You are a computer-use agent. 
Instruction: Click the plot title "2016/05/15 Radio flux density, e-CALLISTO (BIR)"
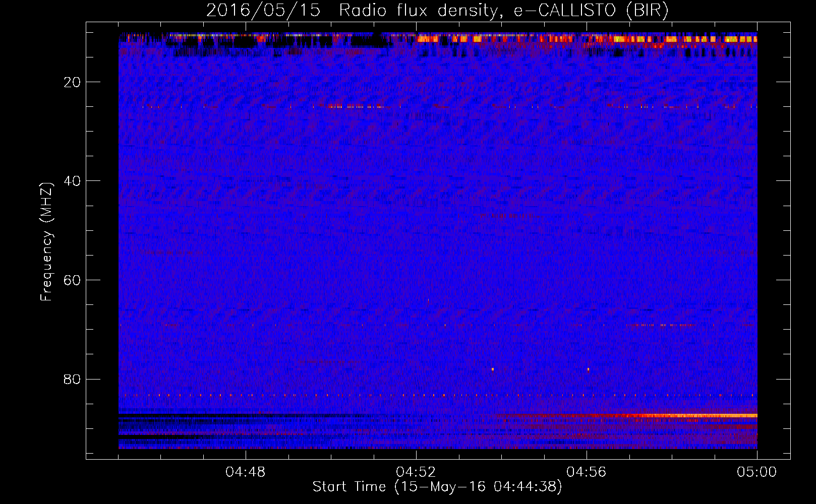(x=437, y=11)
